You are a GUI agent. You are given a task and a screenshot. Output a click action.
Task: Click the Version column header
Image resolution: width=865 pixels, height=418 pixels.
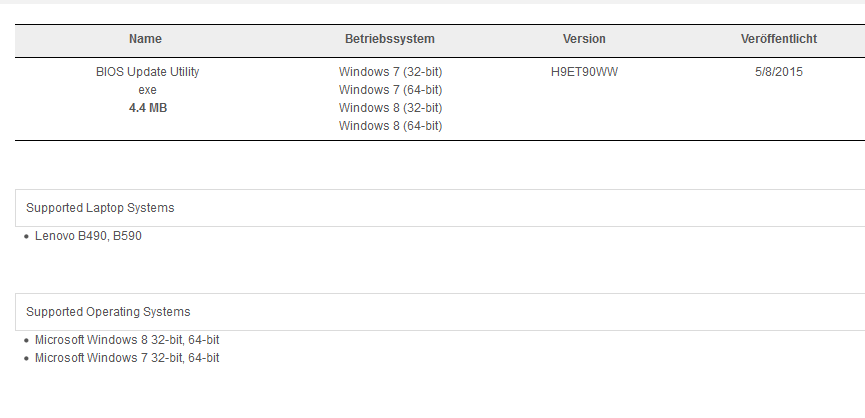pyautogui.click(x=584, y=39)
